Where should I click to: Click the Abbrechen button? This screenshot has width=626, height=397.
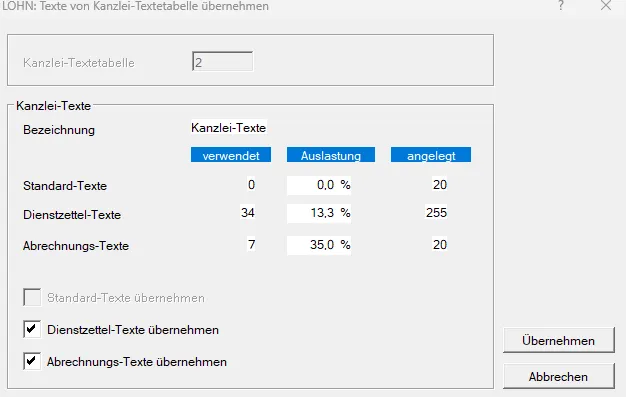tap(559, 376)
